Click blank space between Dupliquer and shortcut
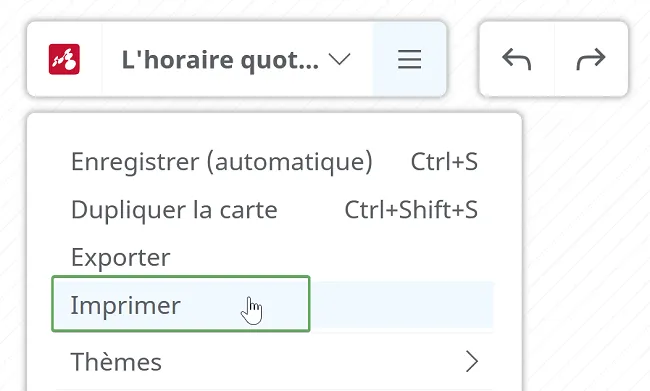The height and width of the screenshot is (391, 650). tap(311, 209)
